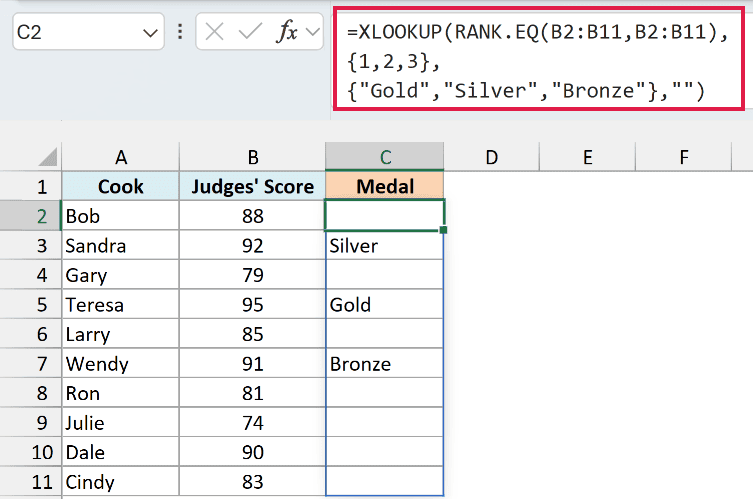Click Teresa's score cell 95
The width and height of the screenshot is (753, 499).
(x=253, y=304)
